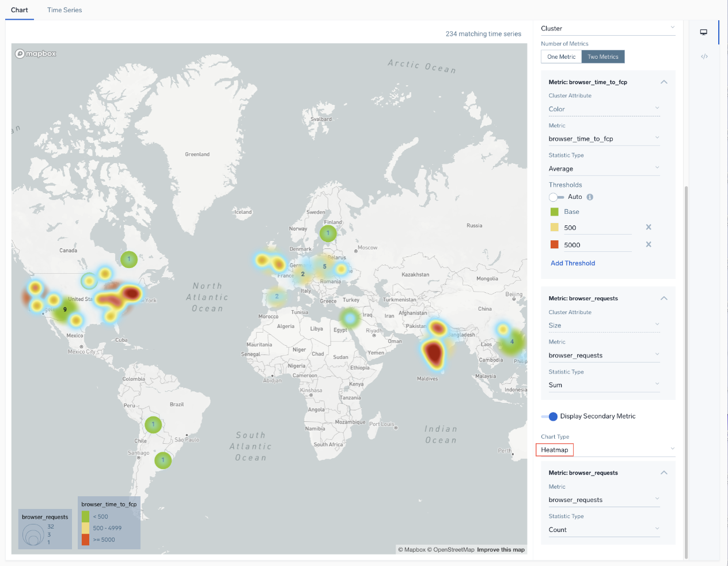Screen dimensions: 728x566
Task: Click the Add Threshold link
Action: [572, 263]
